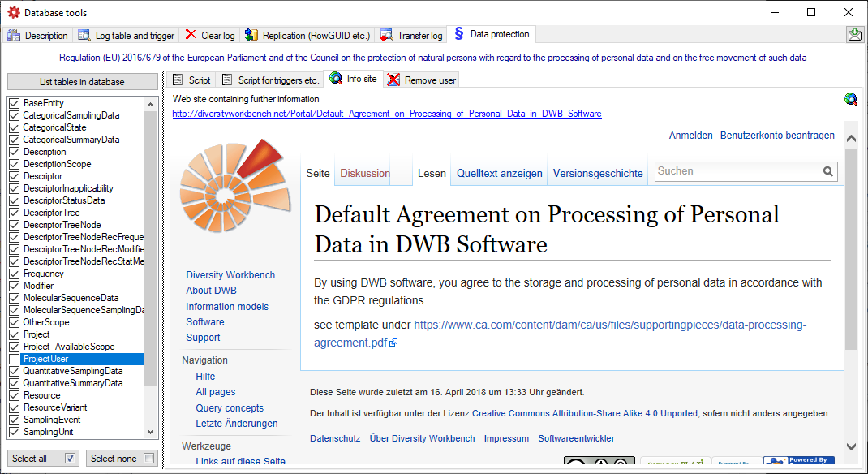Viewport: 868px width, 474px height.
Task: Click table list scrollbar up arrow
Action: click(x=151, y=104)
